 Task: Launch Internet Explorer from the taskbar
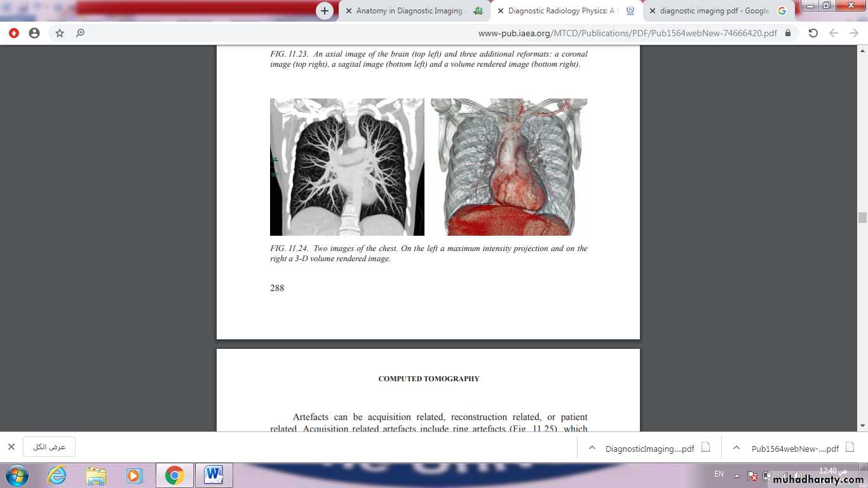tap(57, 475)
